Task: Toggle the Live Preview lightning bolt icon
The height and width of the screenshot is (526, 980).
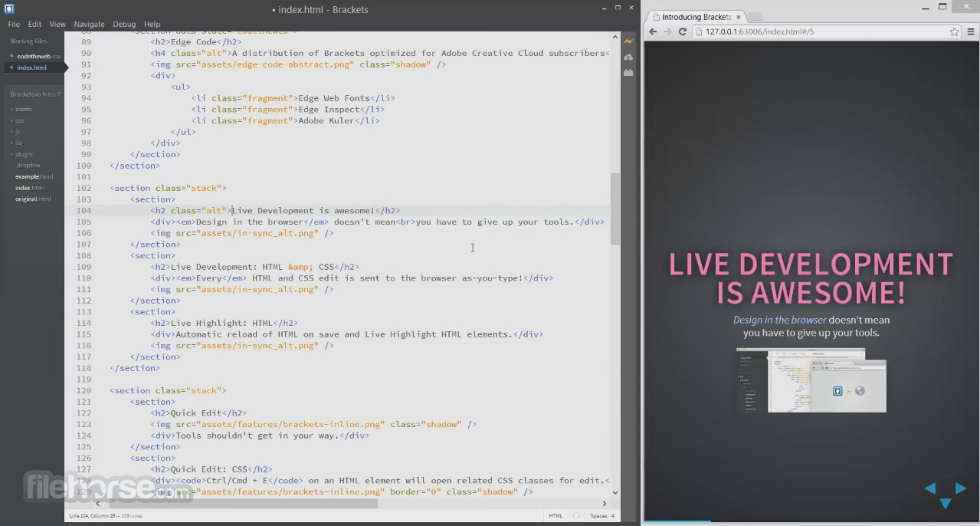Action: pyautogui.click(x=628, y=41)
